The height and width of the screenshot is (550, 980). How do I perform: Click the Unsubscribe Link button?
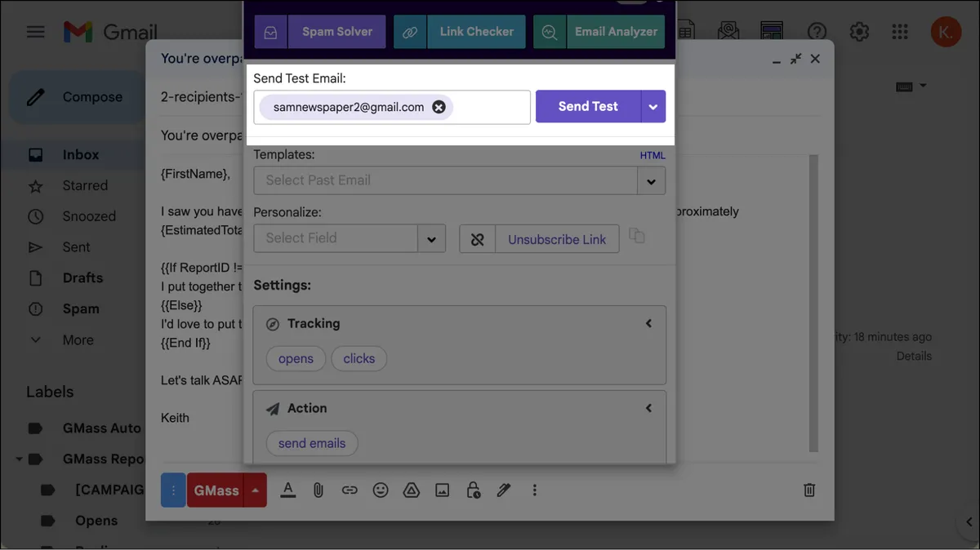click(x=557, y=239)
